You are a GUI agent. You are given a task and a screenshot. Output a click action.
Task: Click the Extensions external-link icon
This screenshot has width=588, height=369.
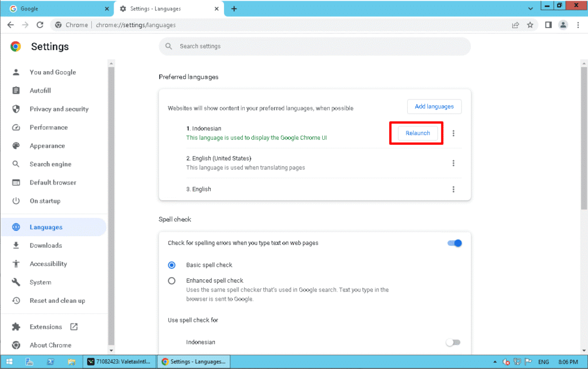tap(74, 327)
